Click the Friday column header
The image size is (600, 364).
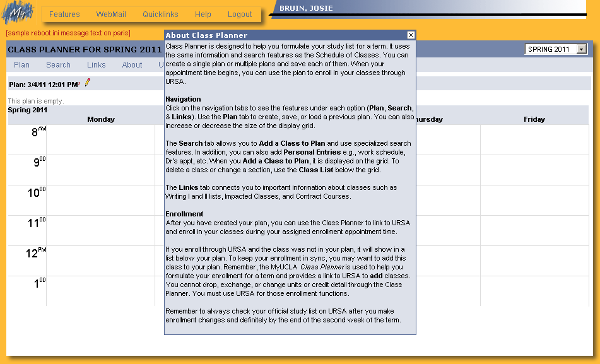coord(534,119)
